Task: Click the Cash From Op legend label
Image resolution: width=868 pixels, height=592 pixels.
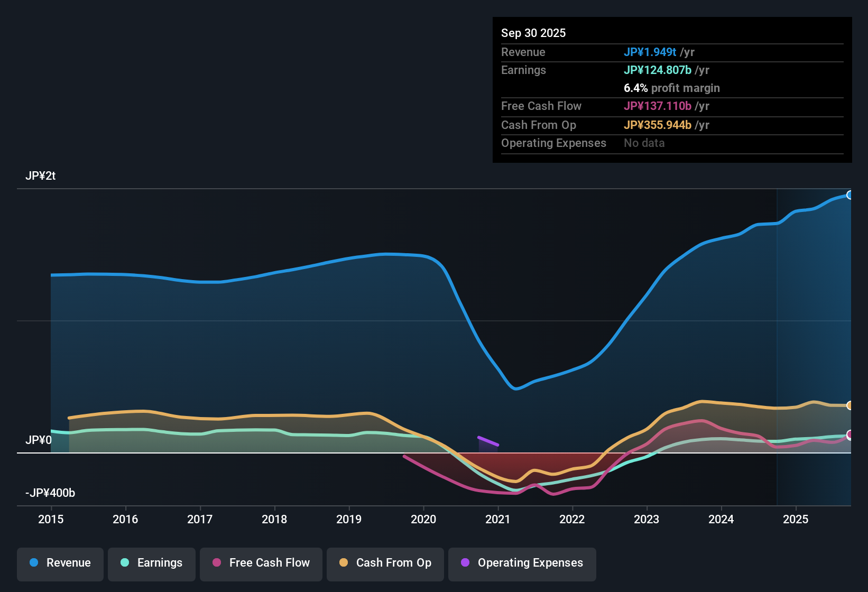Action: [393, 563]
